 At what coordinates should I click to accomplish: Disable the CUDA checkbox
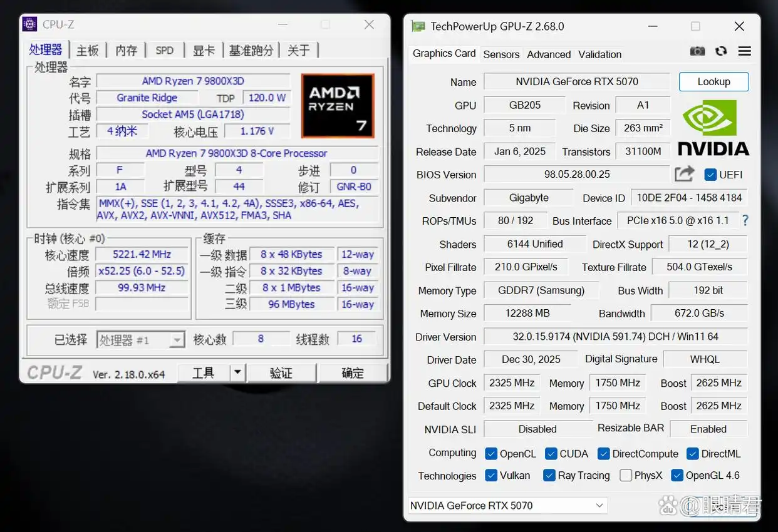551,453
